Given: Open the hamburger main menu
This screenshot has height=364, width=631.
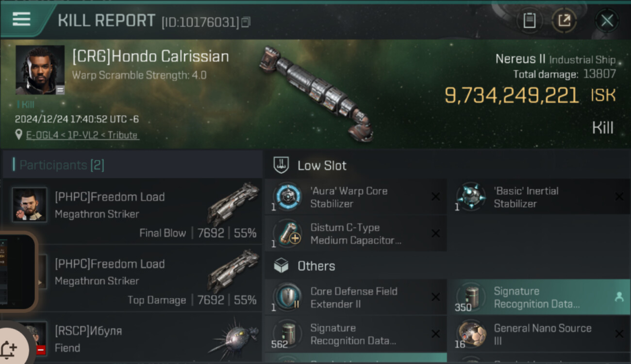Looking at the screenshot, I should 21,19.
